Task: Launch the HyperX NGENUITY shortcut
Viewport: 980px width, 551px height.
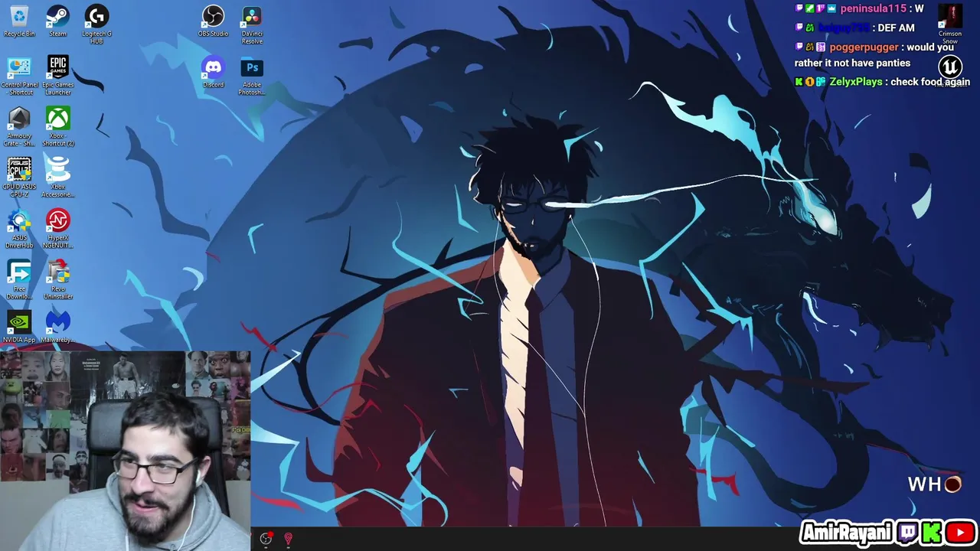Action: (x=57, y=229)
